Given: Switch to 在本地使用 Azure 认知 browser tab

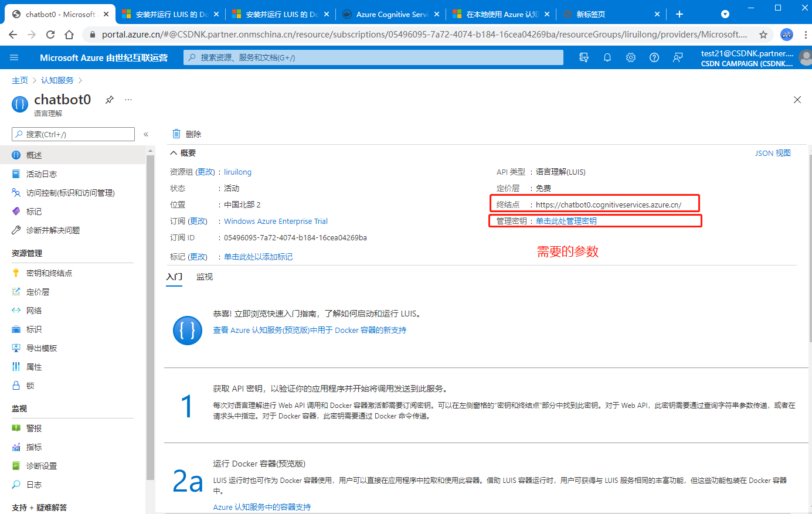Looking at the screenshot, I should coord(501,14).
